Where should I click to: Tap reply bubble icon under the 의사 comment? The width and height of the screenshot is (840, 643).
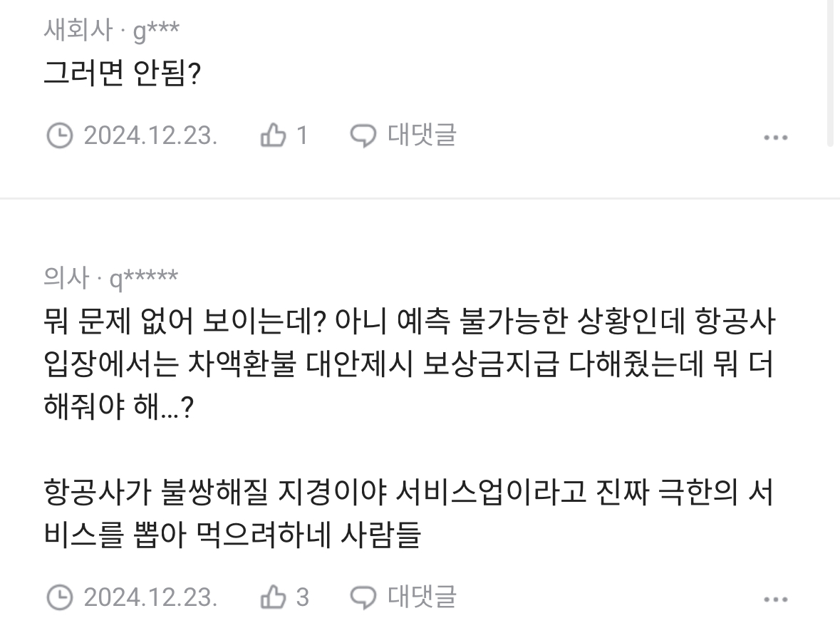(363, 597)
